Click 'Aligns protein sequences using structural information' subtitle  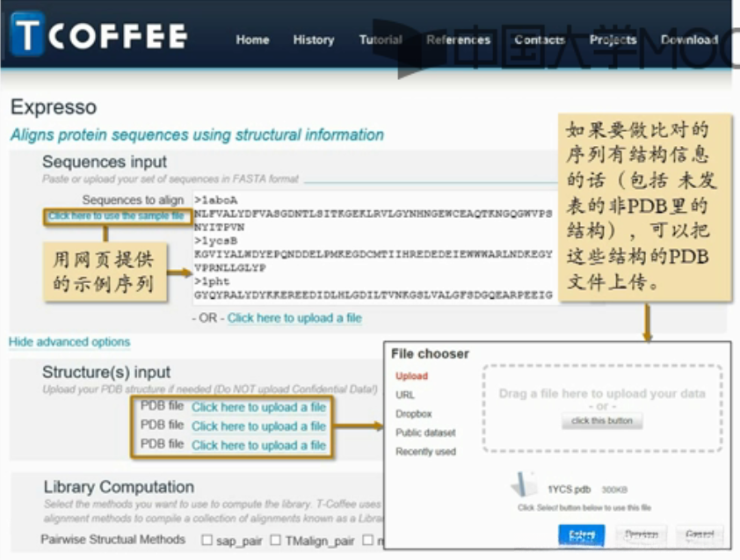point(197,135)
